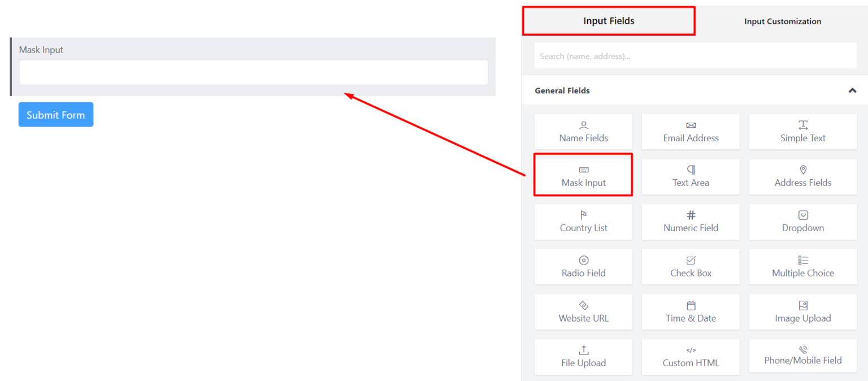Select the Time & Date element
This screenshot has width=868, height=381.
click(x=691, y=311)
